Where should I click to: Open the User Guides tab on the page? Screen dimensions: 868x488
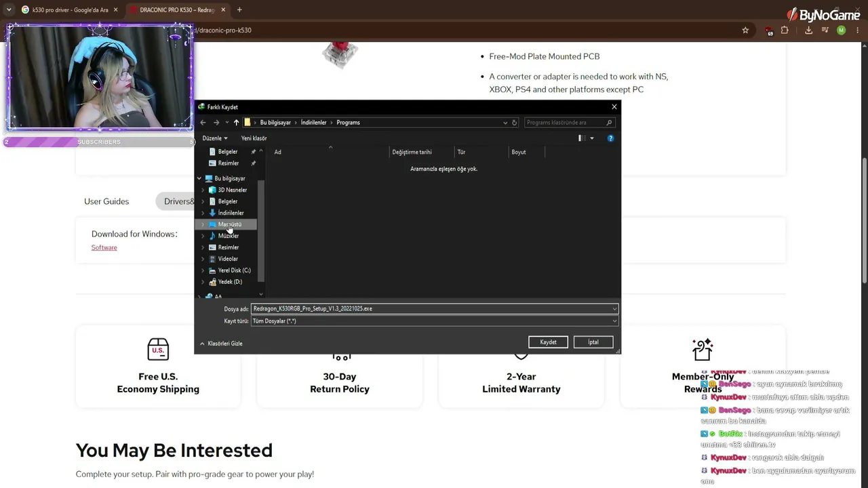106,201
